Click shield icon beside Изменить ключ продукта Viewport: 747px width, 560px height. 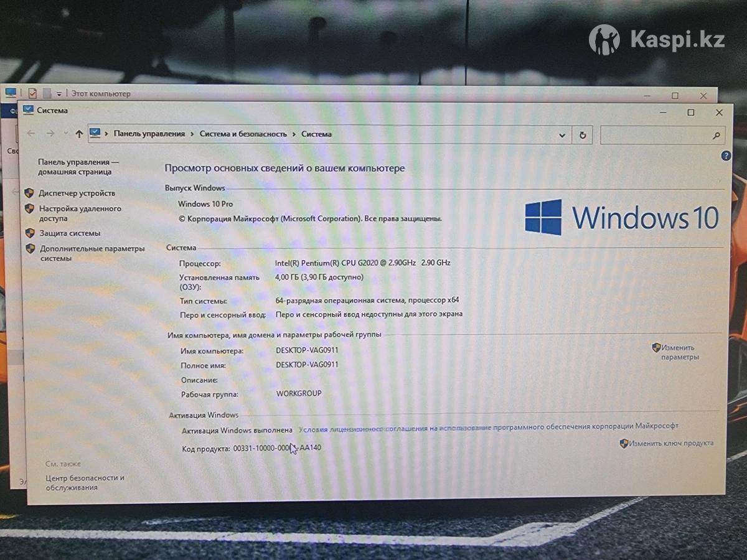click(624, 443)
